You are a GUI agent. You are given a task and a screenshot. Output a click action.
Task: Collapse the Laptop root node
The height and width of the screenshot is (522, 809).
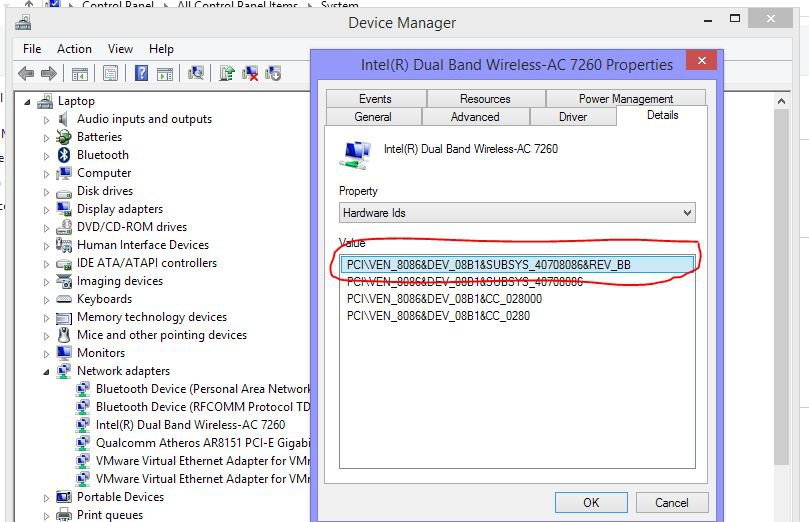click(x=27, y=102)
